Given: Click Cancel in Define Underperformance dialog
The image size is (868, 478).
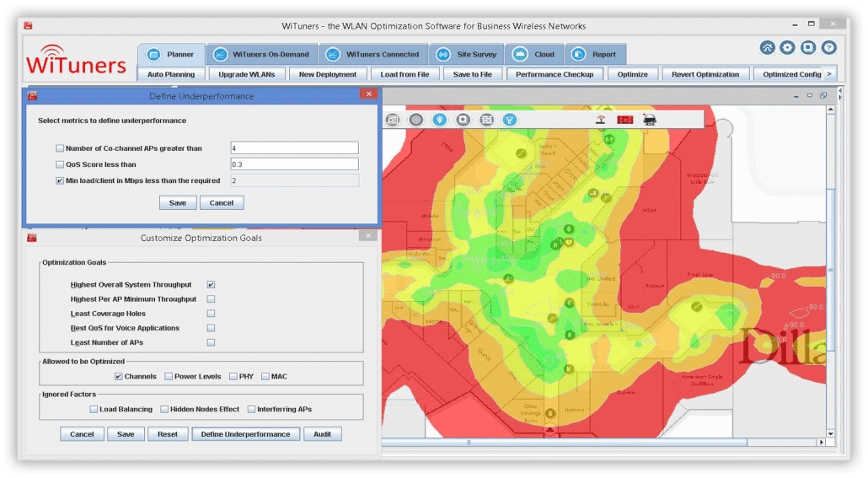Looking at the screenshot, I should (222, 202).
